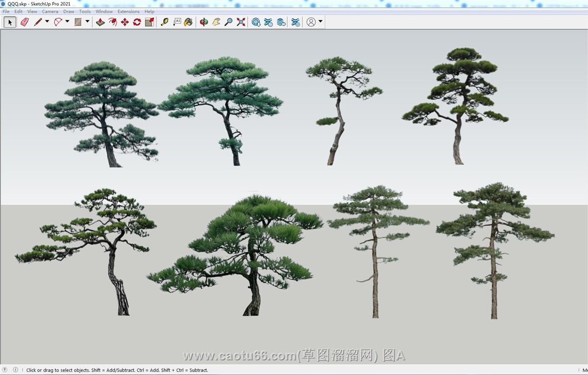Choose the Offset tool
This screenshot has height=375, width=588.
(112, 22)
